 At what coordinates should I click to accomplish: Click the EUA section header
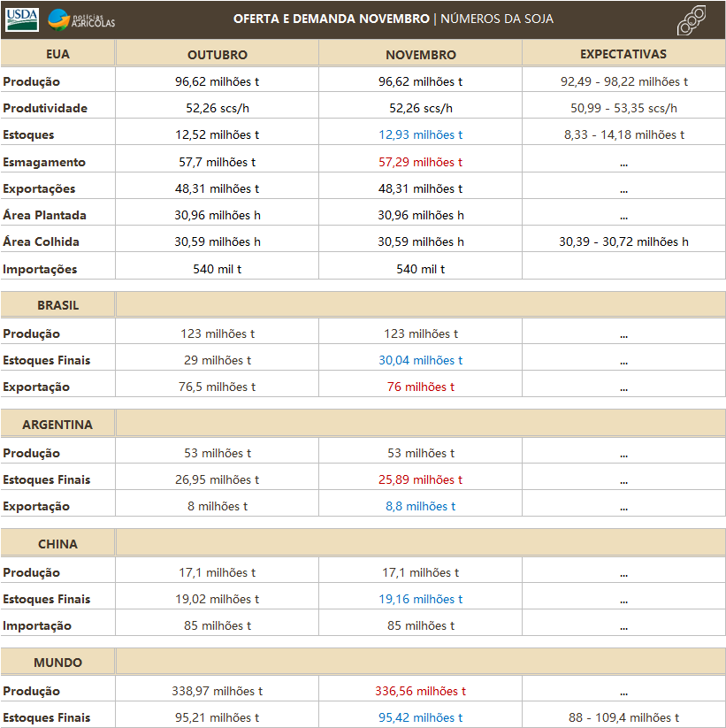coord(57,54)
